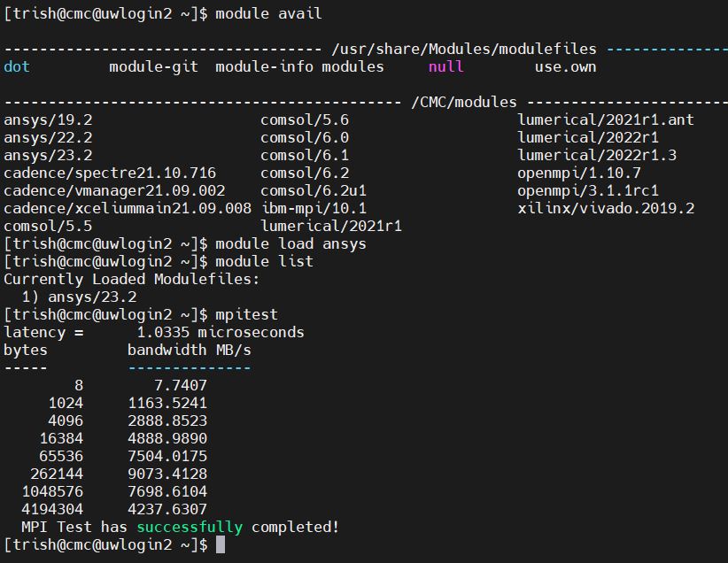
Task: Click the 'use.own' modulefile entry
Action: (565, 66)
